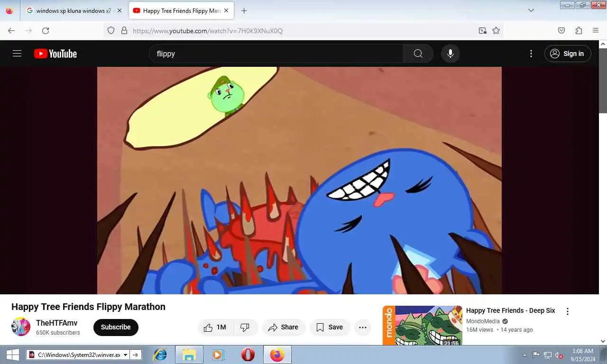The height and width of the screenshot is (364, 607).
Task: Start voice search with microphone
Action: [x=451, y=54]
